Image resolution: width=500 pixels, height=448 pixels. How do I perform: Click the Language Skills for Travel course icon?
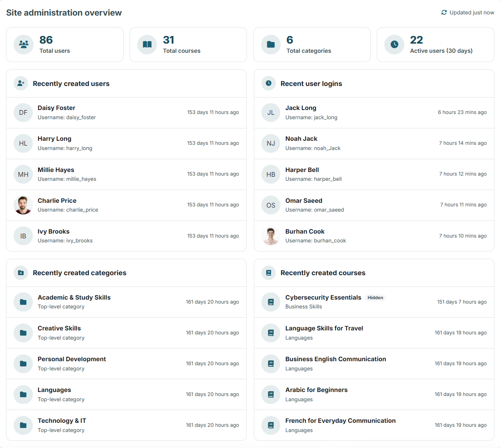[x=271, y=333]
